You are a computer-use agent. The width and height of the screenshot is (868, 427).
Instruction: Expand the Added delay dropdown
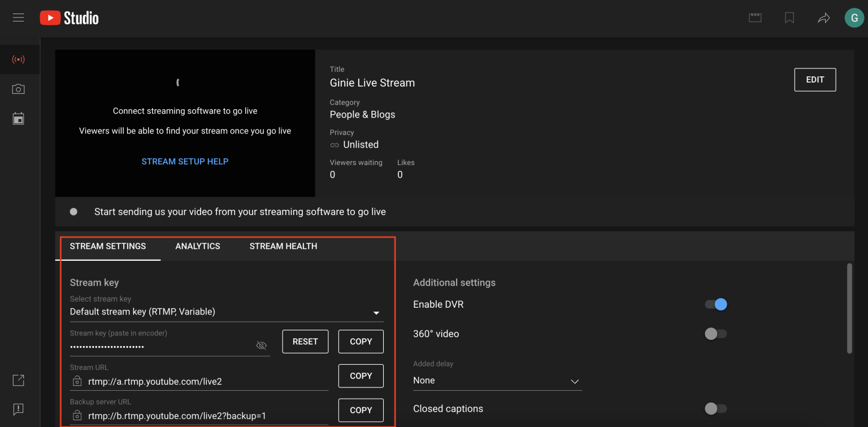pos(575,382)
